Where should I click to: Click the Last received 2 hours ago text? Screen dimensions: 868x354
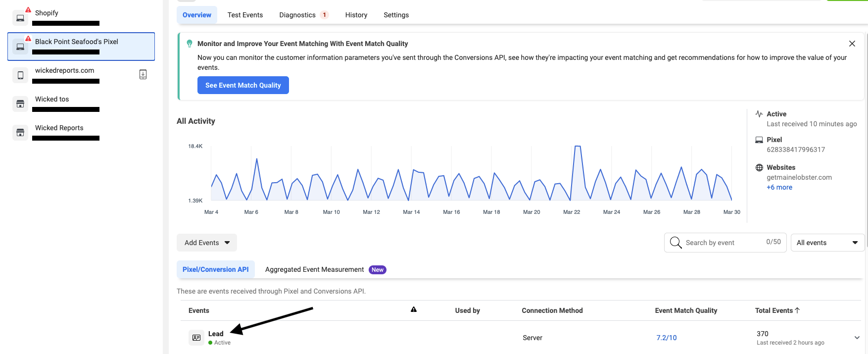pos(790,343)
